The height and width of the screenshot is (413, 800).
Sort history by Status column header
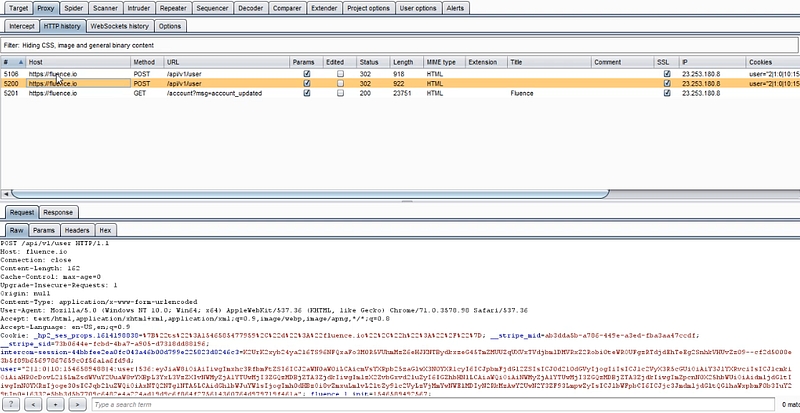click(x=369, y=62)
